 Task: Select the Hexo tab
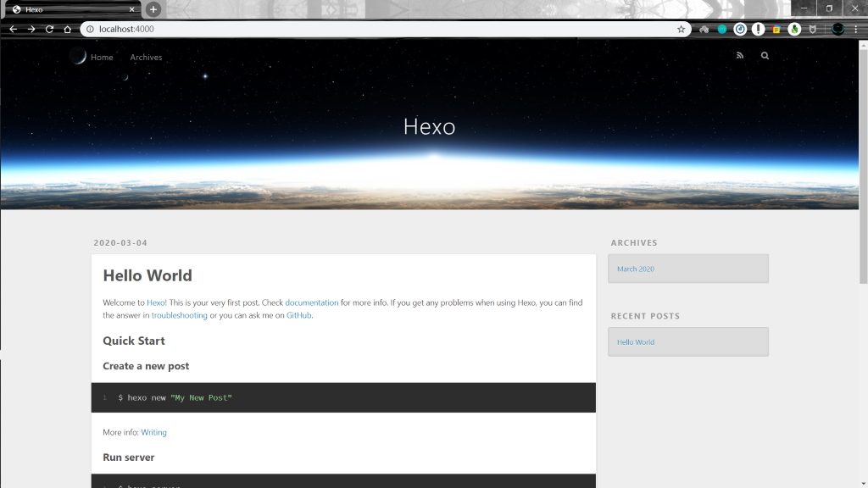tap(72, 9)
